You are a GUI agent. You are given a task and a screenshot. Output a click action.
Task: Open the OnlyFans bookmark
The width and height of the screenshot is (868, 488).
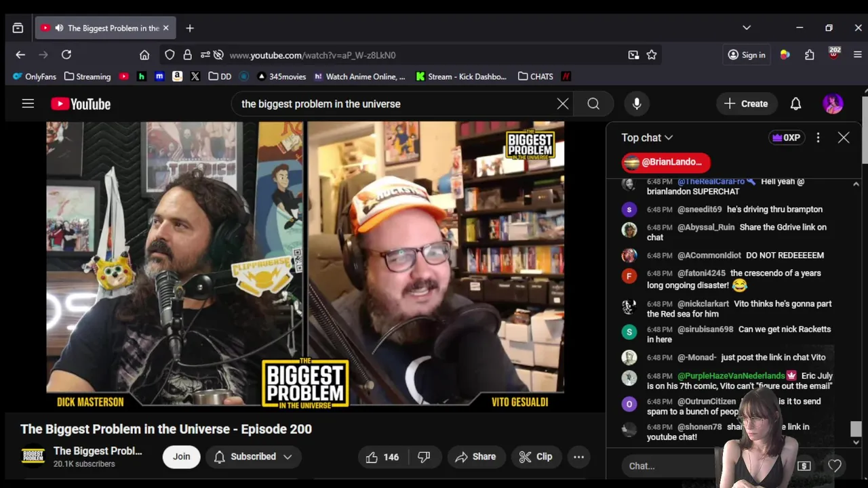click(x=35, y=77)
